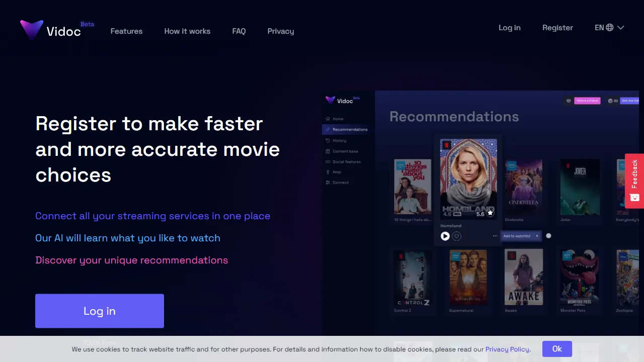Click the Add to watchlist option
The height and width of the screenshot is (362, 644).
click(521, 236)
